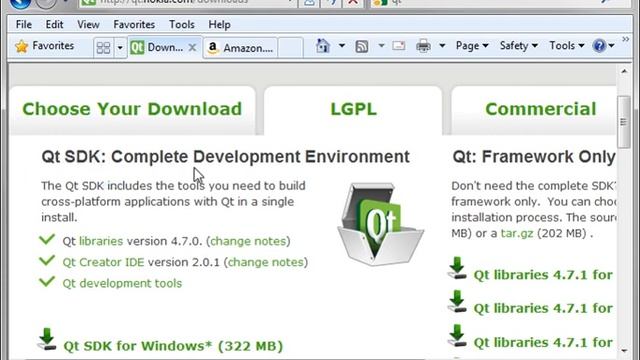Click the vertical scrollbar thumb
The width and height of the screenshot is (640, 360).
[624, 122]
